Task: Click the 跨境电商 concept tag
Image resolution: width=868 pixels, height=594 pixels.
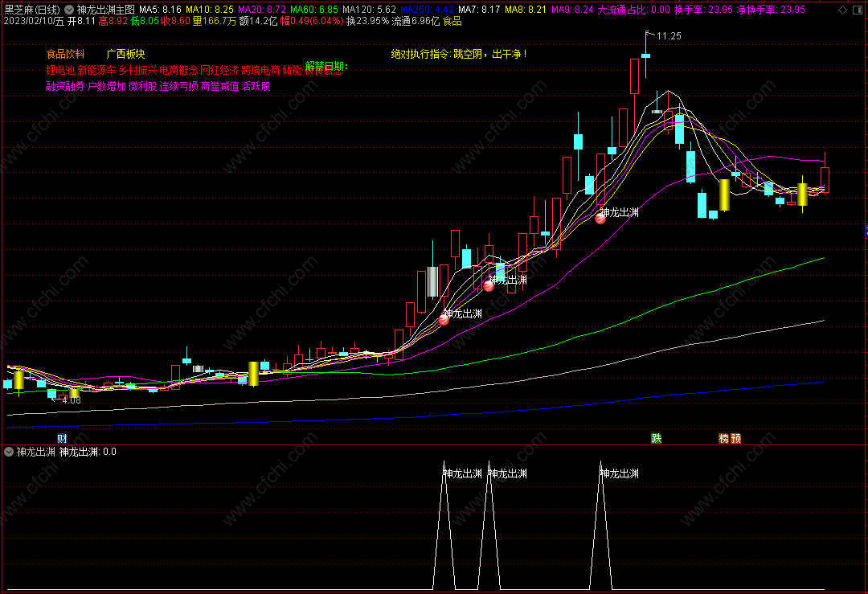Action: tap(260, 70)
